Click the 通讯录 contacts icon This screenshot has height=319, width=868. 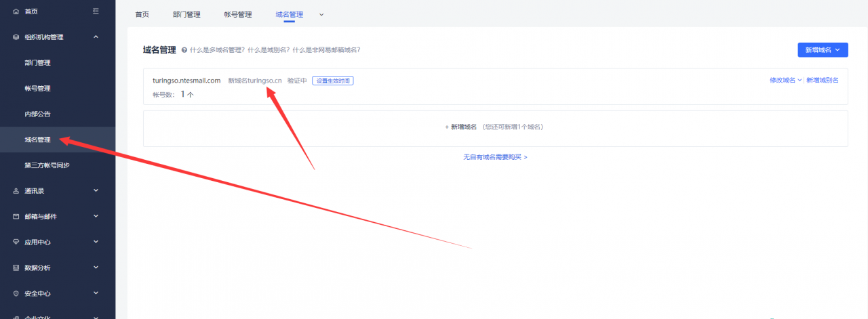[16, 191]
